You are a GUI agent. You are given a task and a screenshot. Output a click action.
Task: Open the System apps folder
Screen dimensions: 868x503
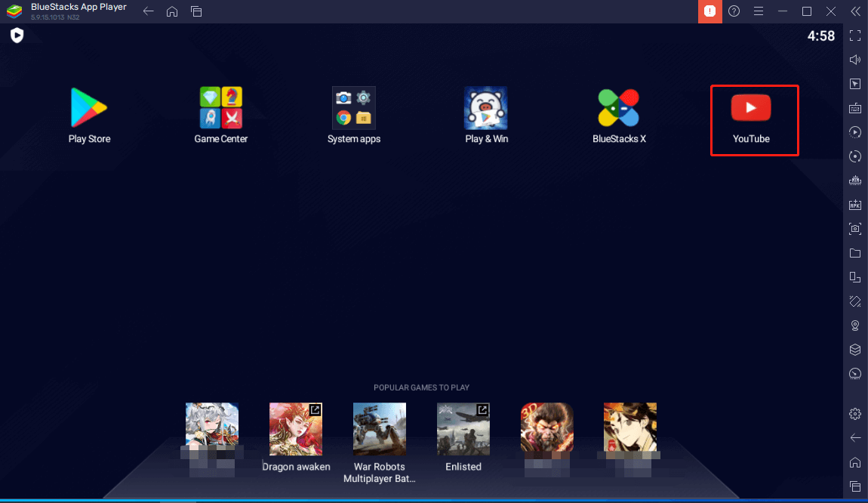[x=354, y=115]
